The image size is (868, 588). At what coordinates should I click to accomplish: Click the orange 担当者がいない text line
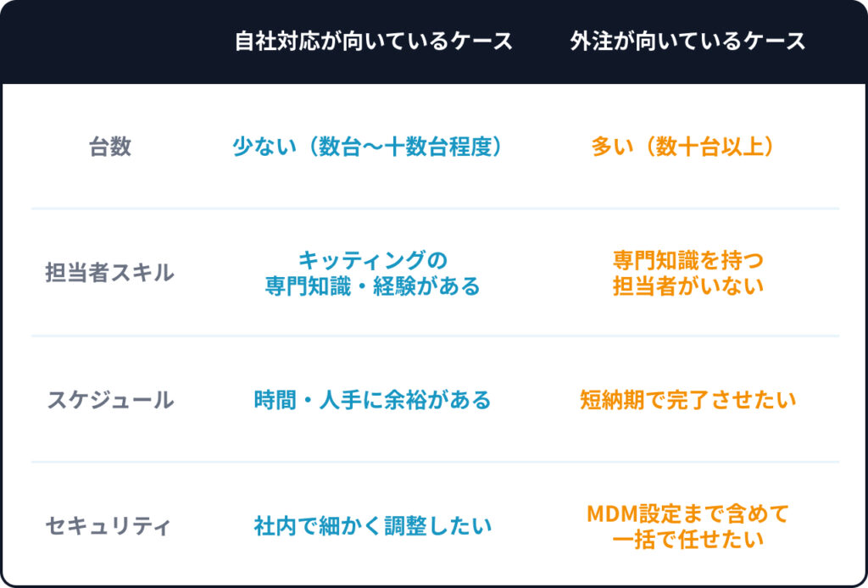tap(687, 286)
